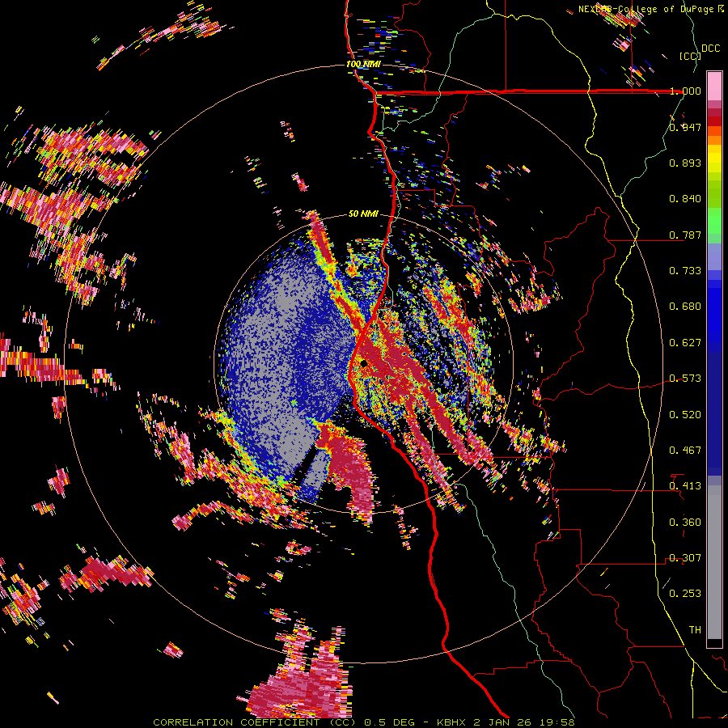Click the KBHX station identifier in caption
Image resolution: width=728 pixels, height=728 pixels.
[452, 722]
